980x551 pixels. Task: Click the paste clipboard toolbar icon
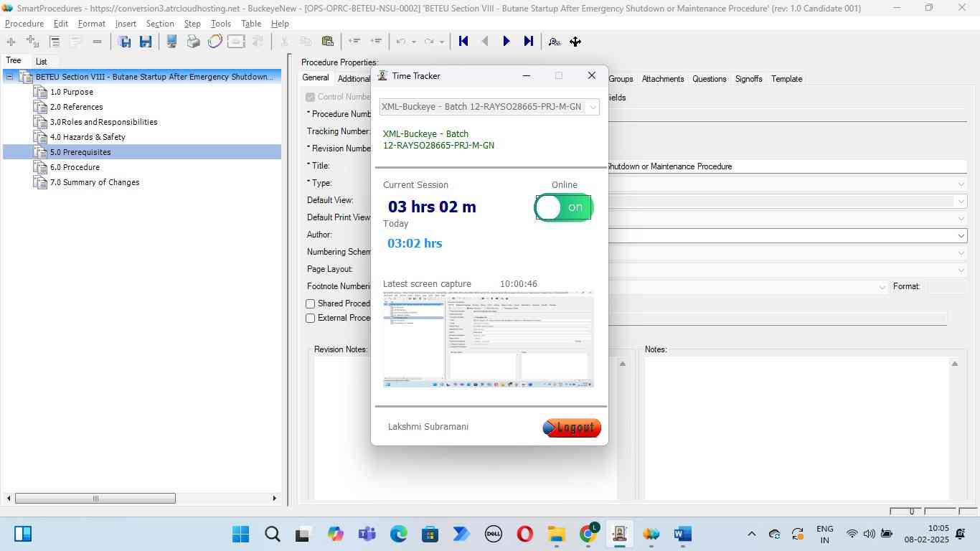(328, 42)
